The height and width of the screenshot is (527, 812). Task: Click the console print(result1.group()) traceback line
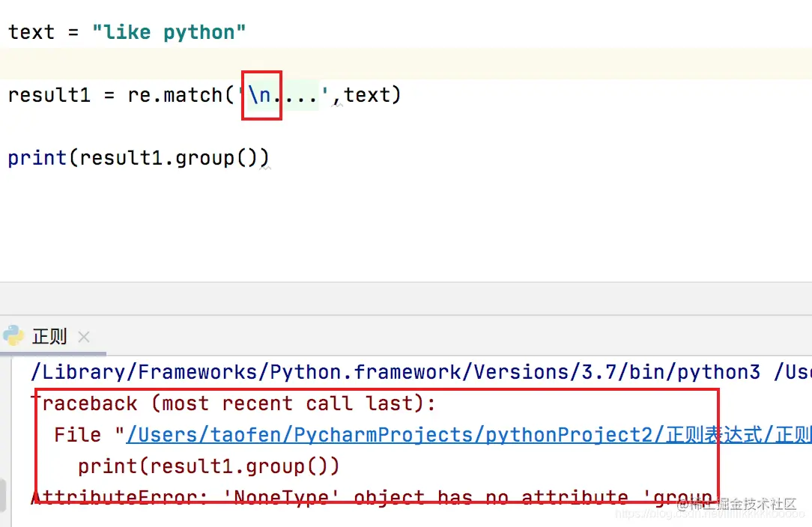pos(209,466)
